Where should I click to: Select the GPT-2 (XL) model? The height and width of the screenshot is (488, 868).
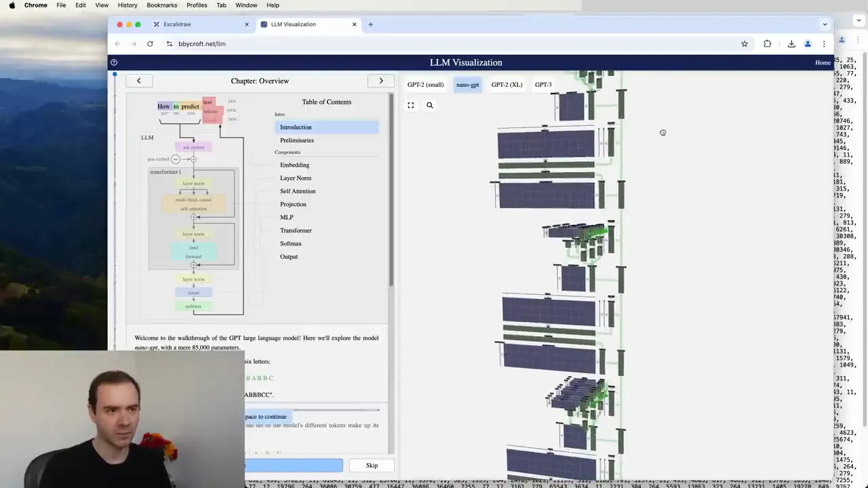pyautogui.click(x=507, y=85)
